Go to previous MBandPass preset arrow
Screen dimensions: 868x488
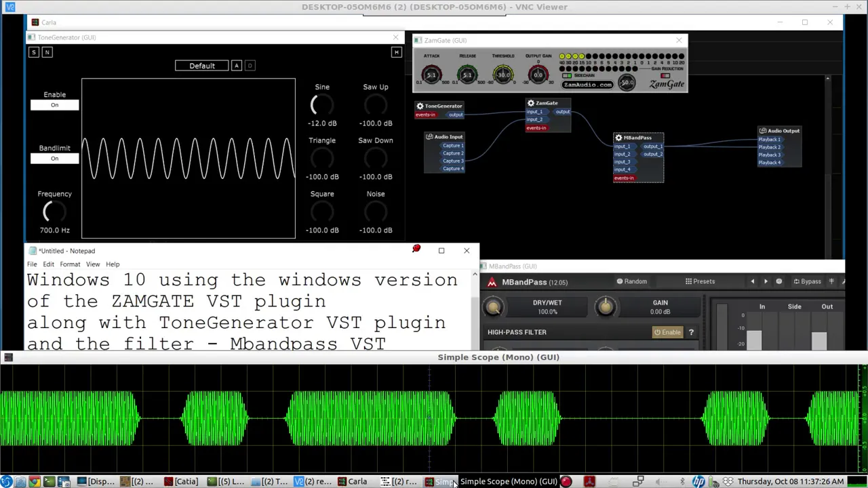click(752, 281)
